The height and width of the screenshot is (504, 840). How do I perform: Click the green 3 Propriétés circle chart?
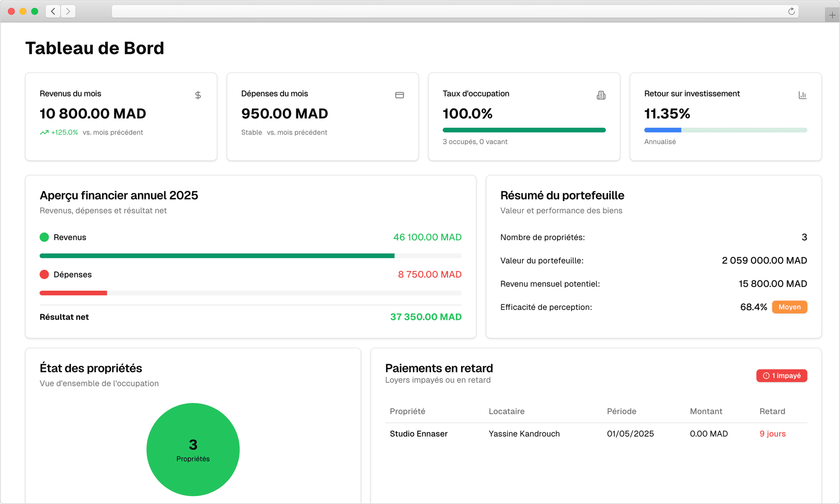tap(192, 449)
